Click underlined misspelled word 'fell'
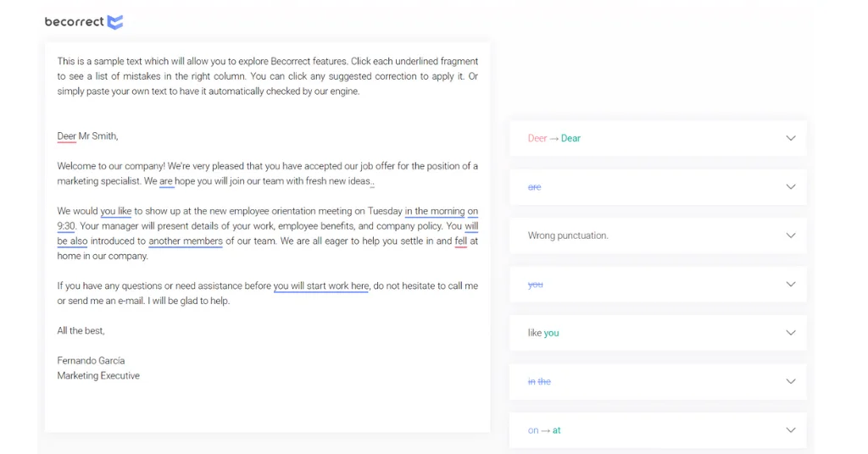The height and width of the screenshot is (454, 868). point(461,241)
